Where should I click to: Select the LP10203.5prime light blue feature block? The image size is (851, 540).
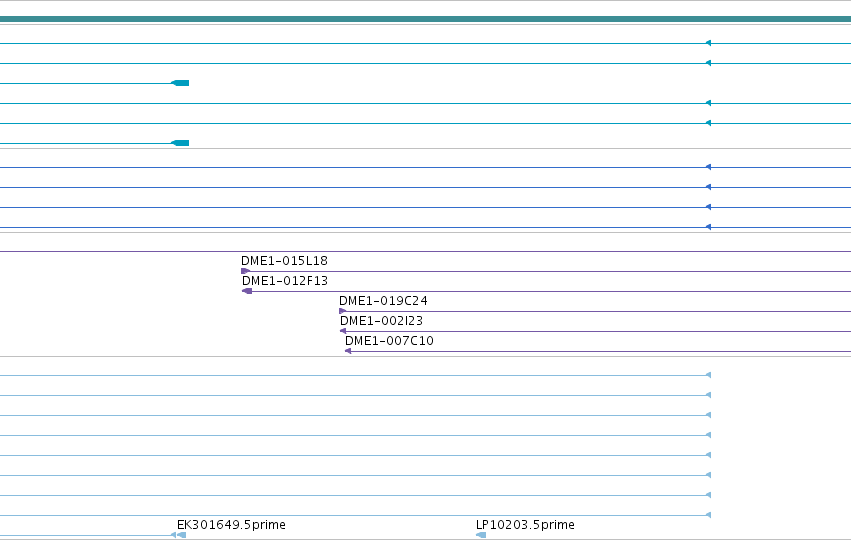pos(481,536)
